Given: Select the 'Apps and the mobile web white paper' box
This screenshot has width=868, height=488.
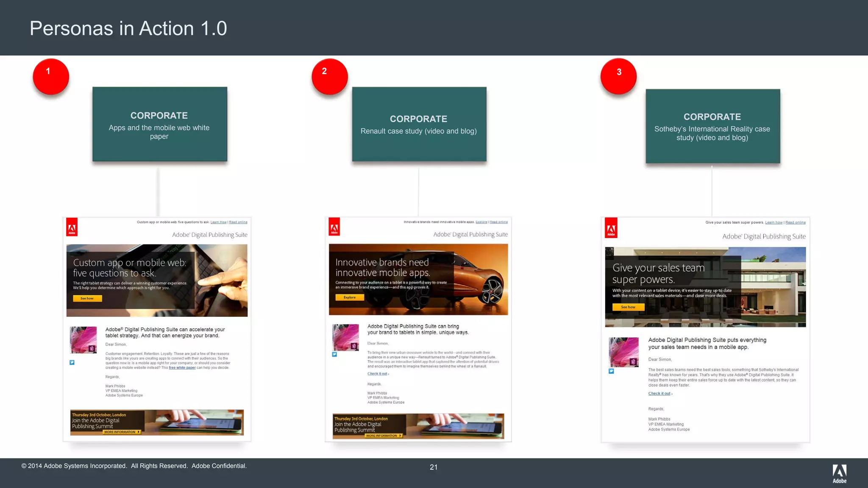Looking at the screenshot, I should [160, 124].
